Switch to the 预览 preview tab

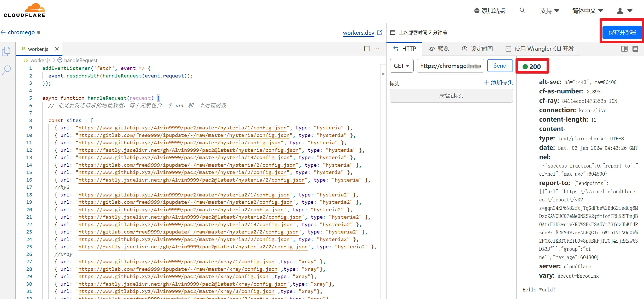(x=439, y=49)
